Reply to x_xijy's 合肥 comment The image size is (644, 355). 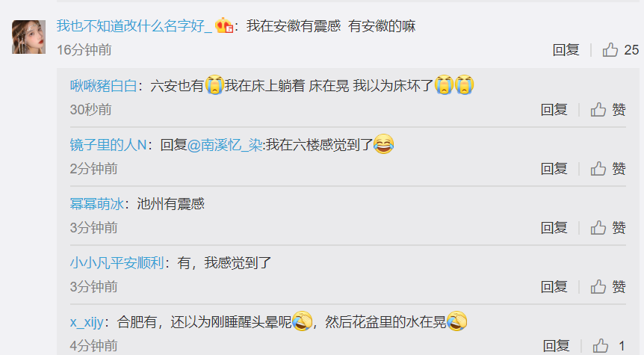pyautogui.click(x=556, y=346)
